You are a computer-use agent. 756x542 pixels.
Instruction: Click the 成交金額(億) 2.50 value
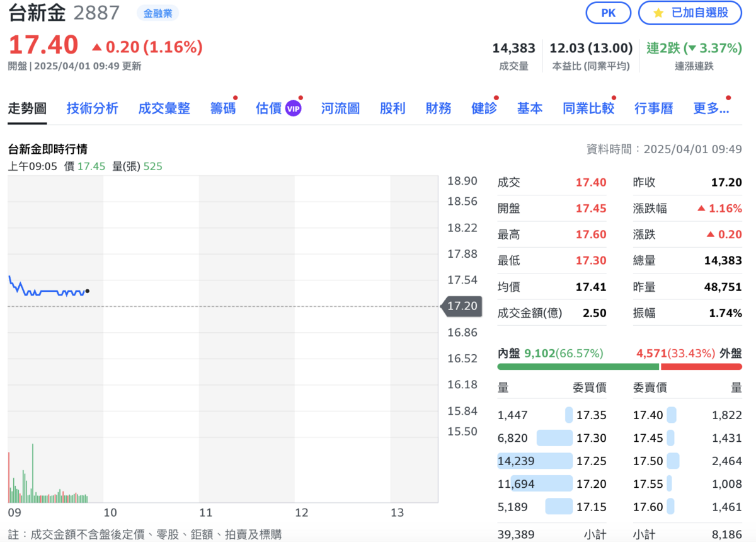click(595, 313)
